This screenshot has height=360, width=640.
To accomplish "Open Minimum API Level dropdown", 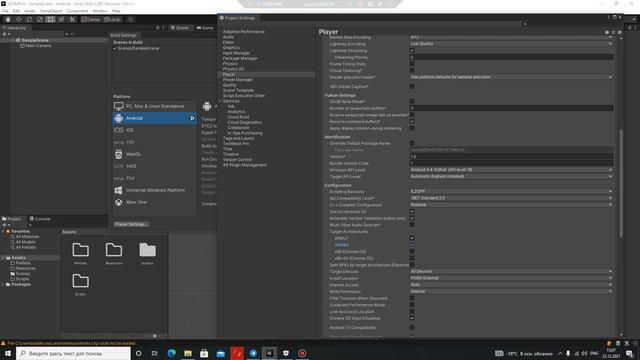I will pos(511,170).
